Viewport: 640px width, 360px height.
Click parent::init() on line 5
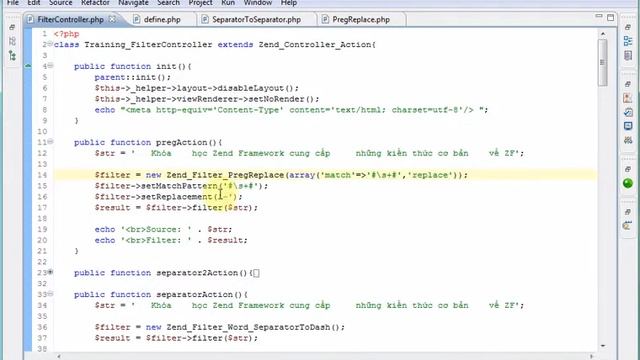130,78
